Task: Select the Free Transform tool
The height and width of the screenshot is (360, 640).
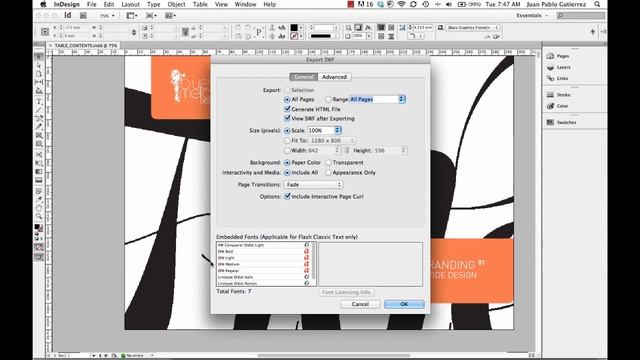Action: pyautogui.click(x=39, y=163)
